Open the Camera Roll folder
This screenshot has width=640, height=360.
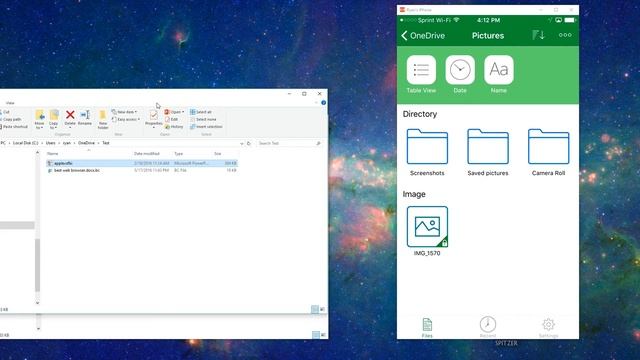tap(548, 152)
